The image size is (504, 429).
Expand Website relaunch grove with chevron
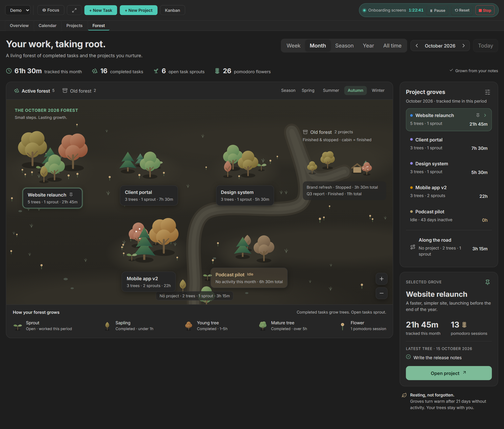tap(485, 115)
